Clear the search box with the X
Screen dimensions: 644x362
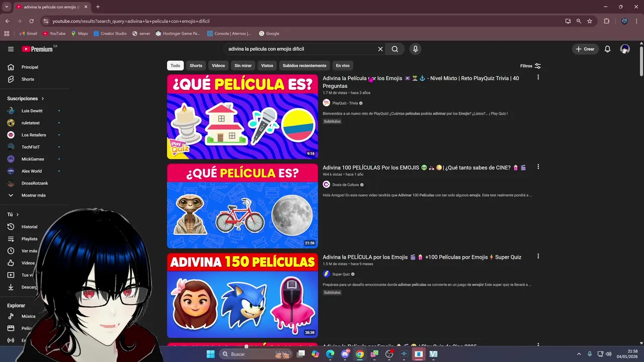coord(380,49)
